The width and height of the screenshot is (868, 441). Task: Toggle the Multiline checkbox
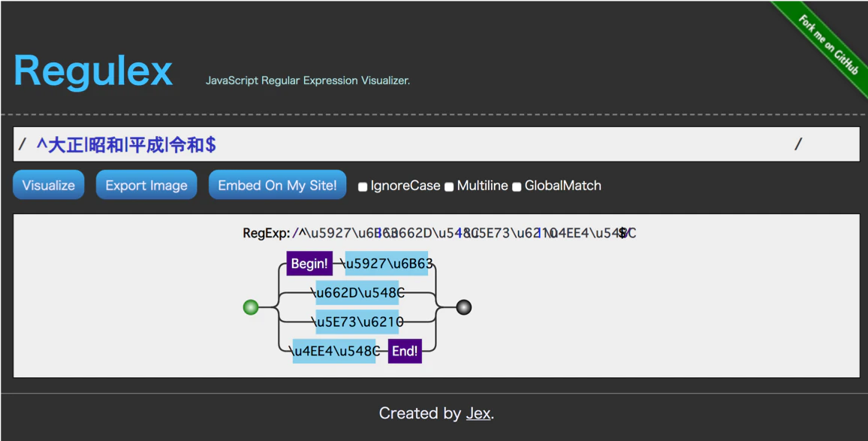(450, 187)
